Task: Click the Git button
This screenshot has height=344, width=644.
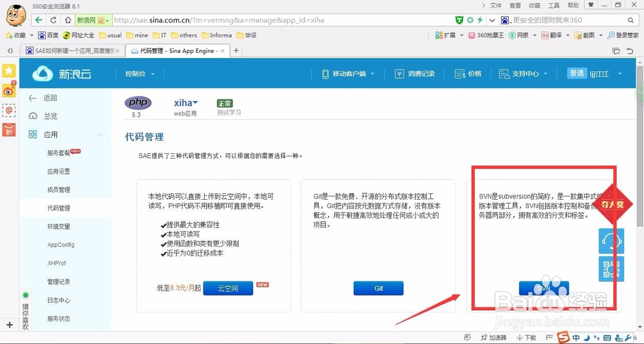Action: [378, 288]
